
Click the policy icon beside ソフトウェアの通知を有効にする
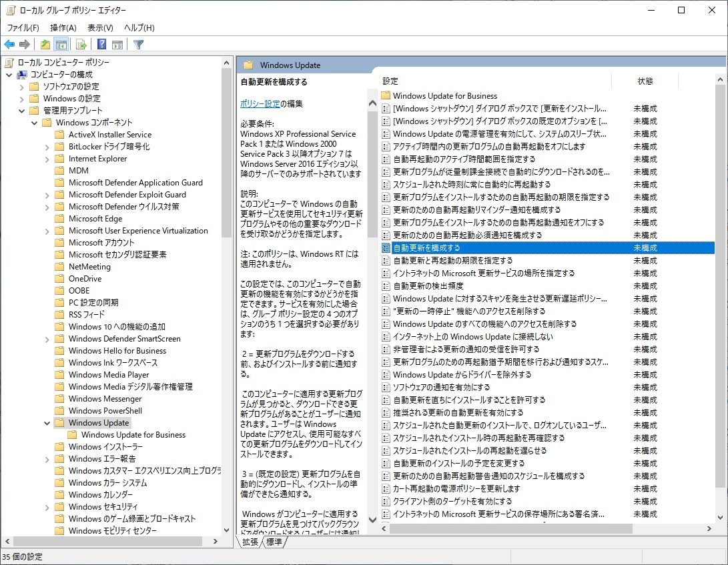(x=386, y=387)
